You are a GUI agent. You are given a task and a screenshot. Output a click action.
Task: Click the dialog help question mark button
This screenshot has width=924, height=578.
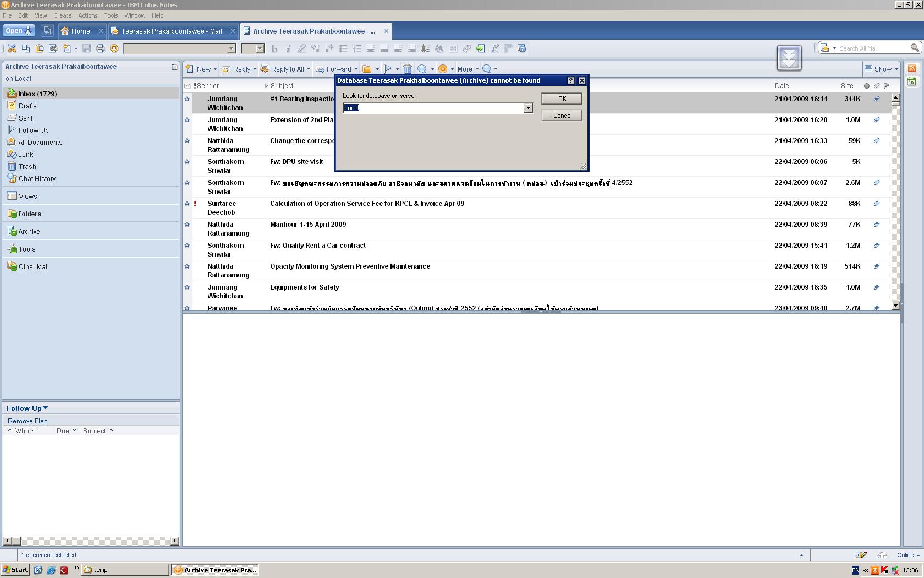(x=571, y=80)
